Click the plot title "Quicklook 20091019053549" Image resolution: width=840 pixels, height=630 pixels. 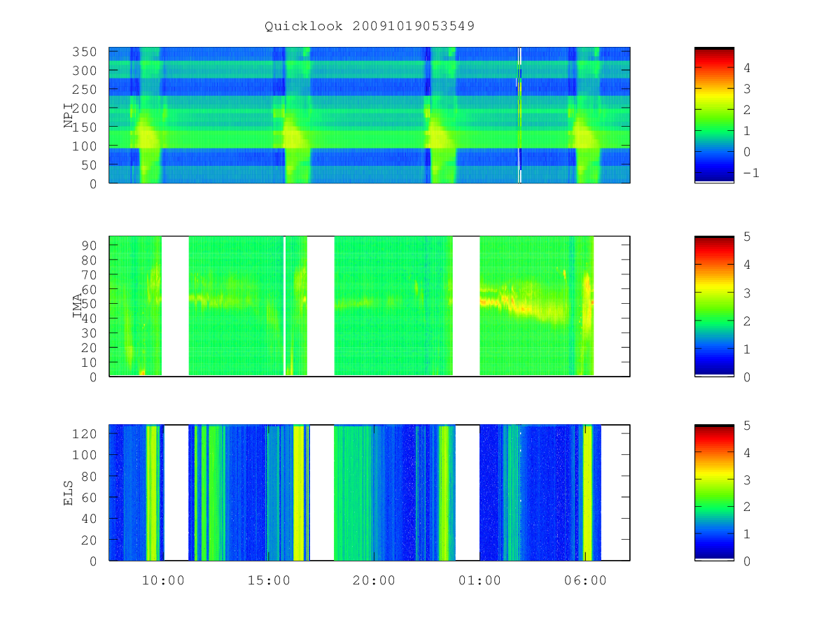(x=370, y=27)
